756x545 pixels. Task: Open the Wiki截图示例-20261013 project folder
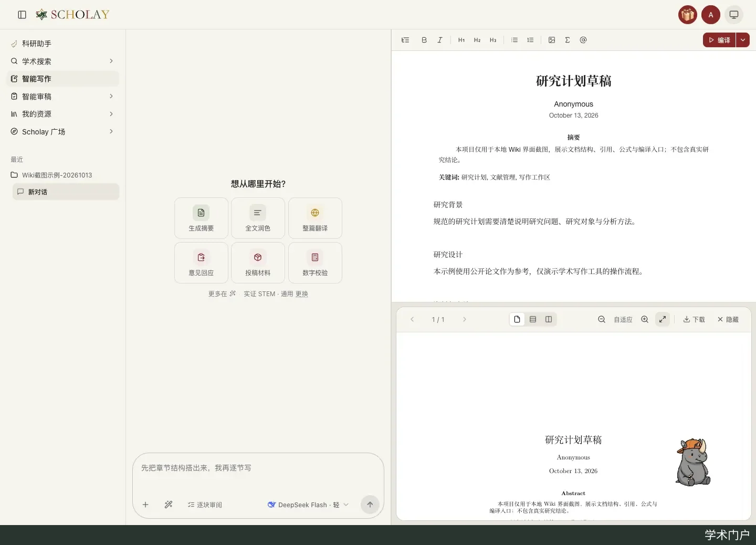63,175
